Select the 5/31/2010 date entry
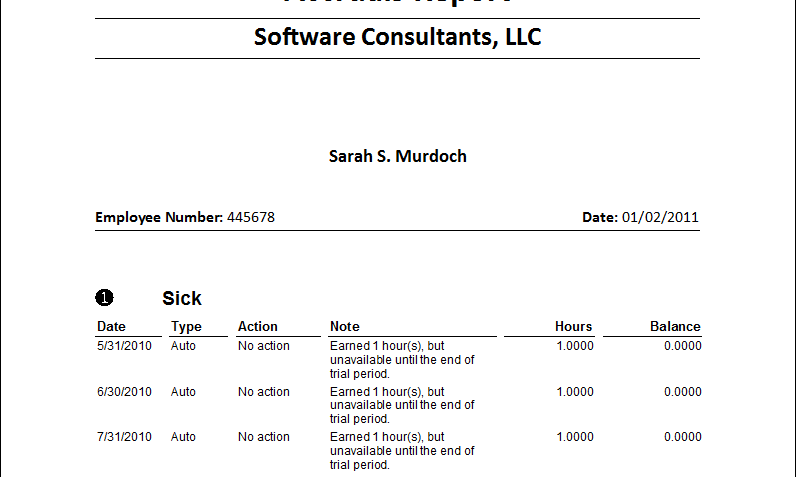 [x=124, y=346]
